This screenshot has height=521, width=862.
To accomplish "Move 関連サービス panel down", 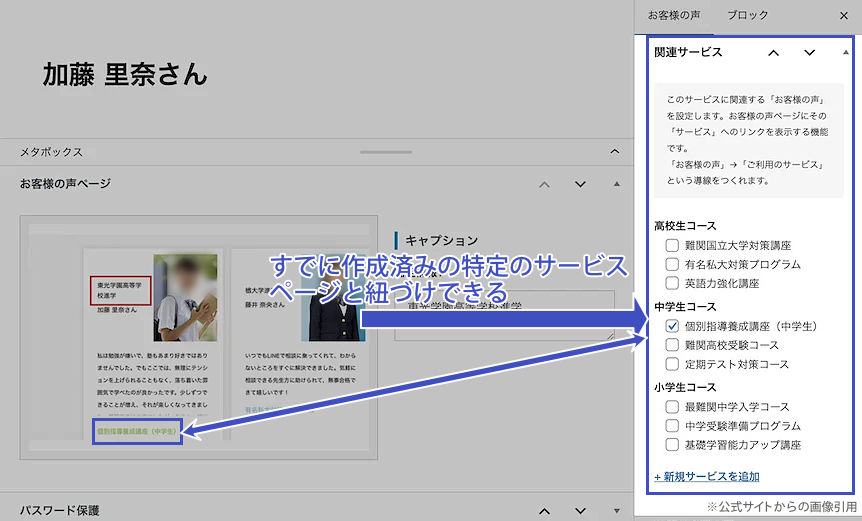I will [x=809, y=53].
